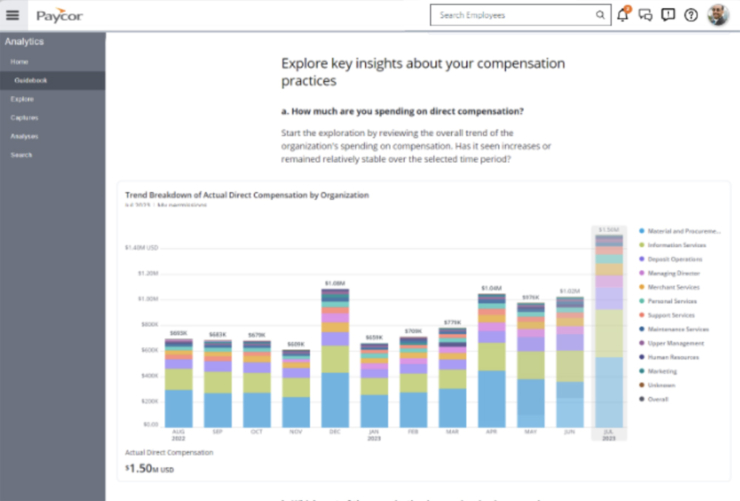This screenshot has width=740, height=501.
Task: Toggle Human Resources legend series
Action: coord(673,357)
